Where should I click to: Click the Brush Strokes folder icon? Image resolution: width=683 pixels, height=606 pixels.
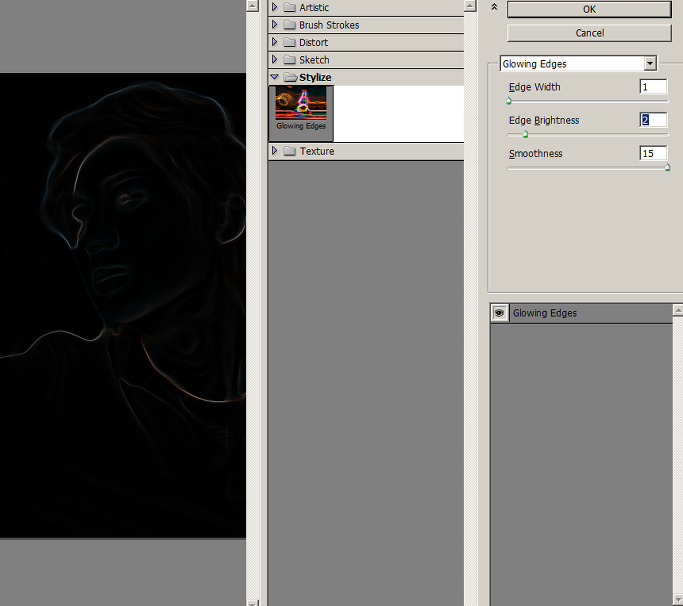(289, 25)
